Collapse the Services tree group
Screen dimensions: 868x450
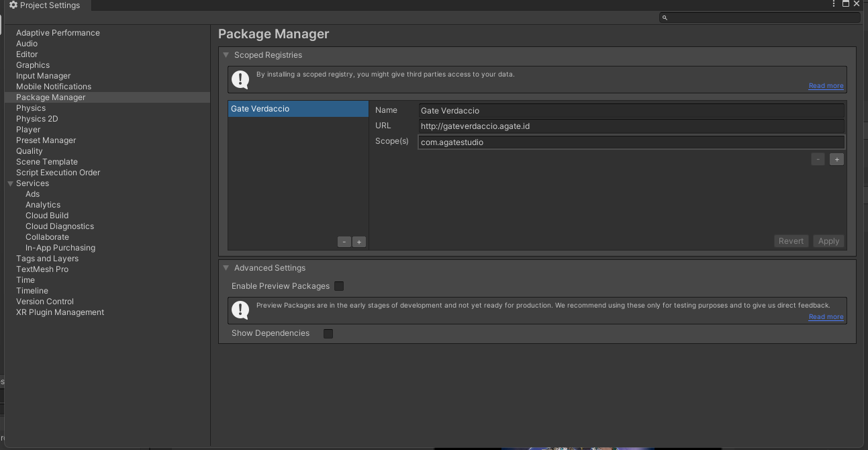(11, 183)
